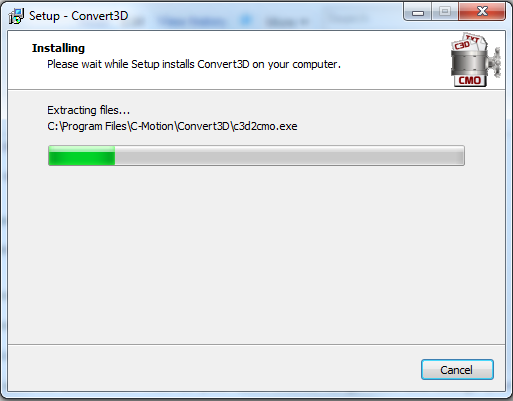The width and height of the screenshot is (513, 401).
Task: Select the Extracting files... status text
Action: [88, 110]
